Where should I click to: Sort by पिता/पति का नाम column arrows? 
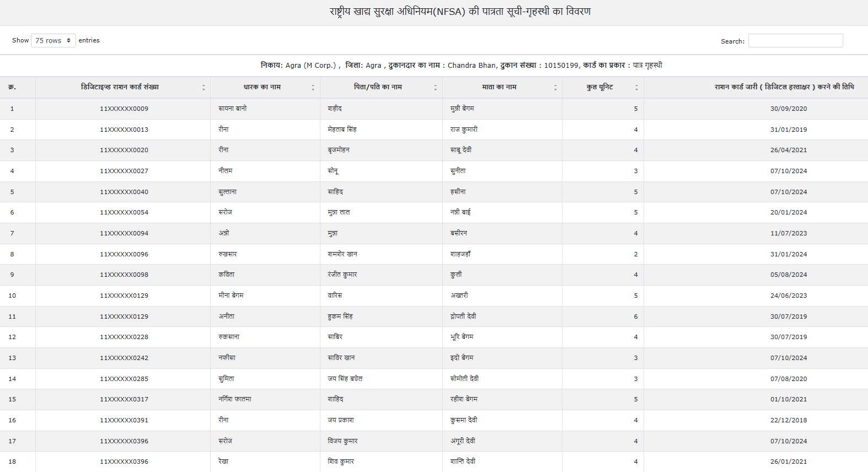[435, 87]
